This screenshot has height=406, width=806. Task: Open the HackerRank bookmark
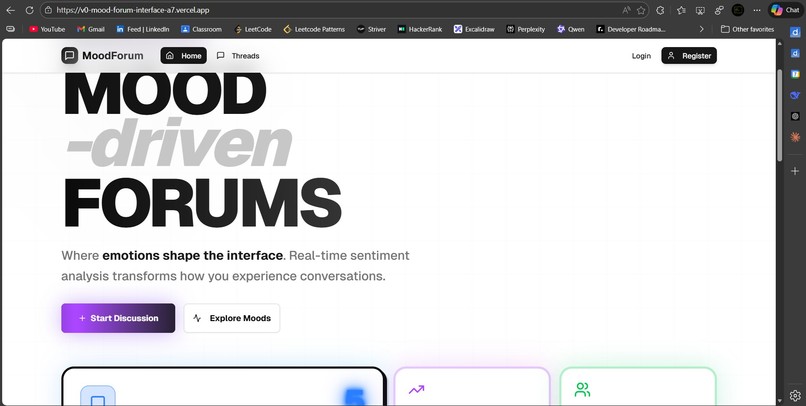(x=419, y=29)
